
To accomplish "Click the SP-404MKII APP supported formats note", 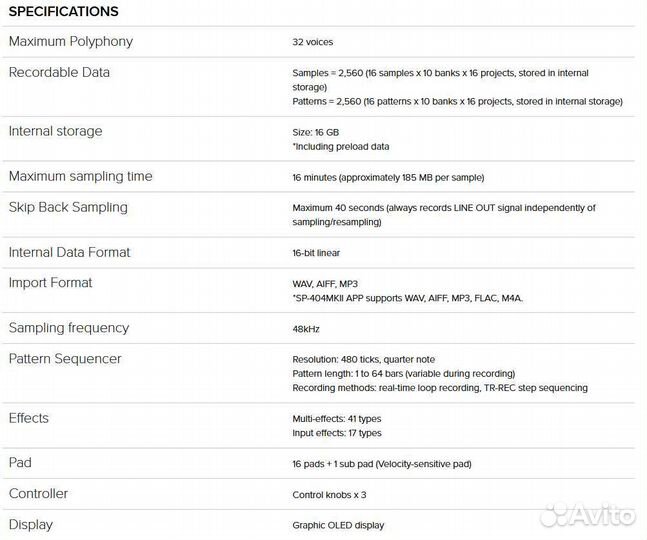I will click(x=407, y=298).
